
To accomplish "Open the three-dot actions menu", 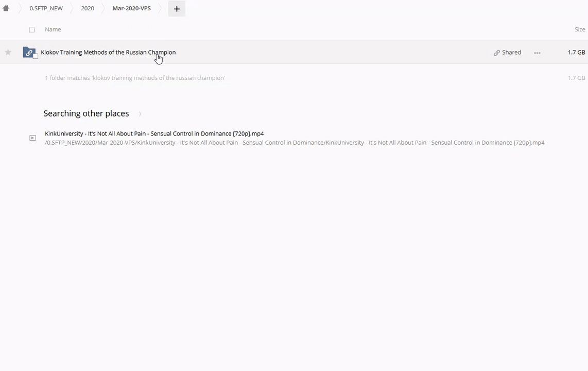I will click(x=537, y=53).
